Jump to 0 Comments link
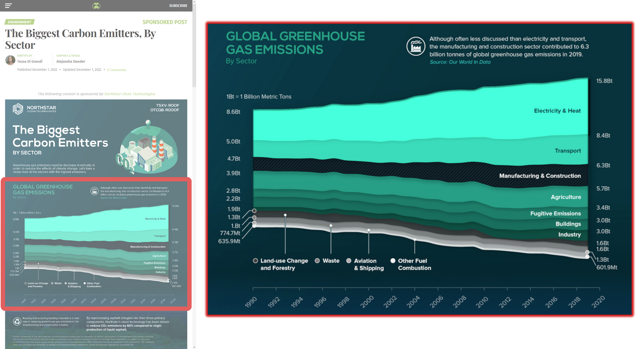This screenshot has width=644, height=349. [x=117, y=70]
